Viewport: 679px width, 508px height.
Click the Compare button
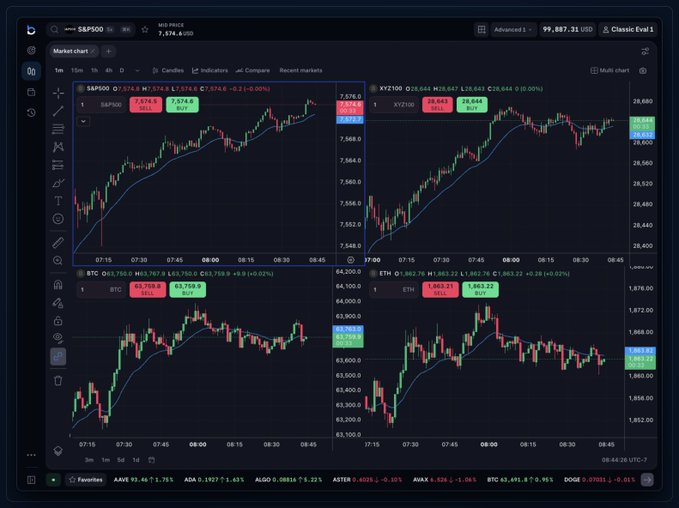252,70
